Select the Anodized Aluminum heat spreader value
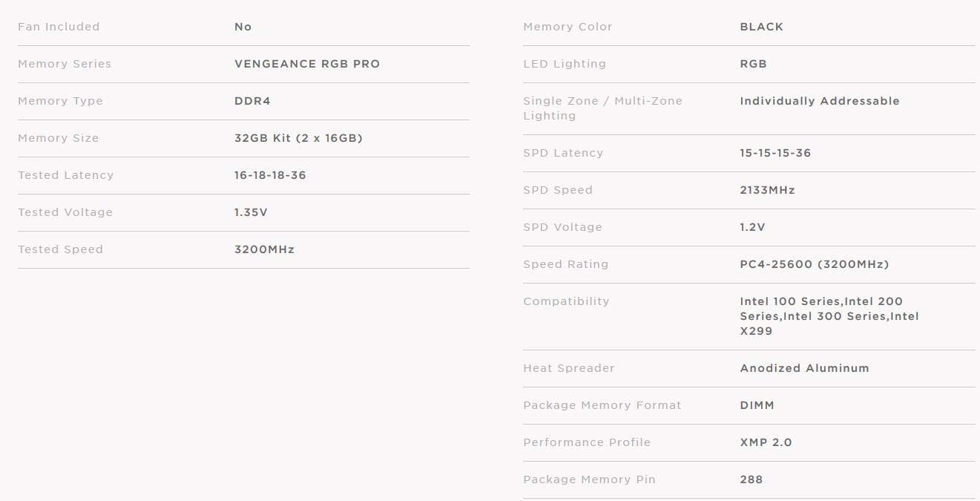 pyautogui.click(x=804, y=368)
